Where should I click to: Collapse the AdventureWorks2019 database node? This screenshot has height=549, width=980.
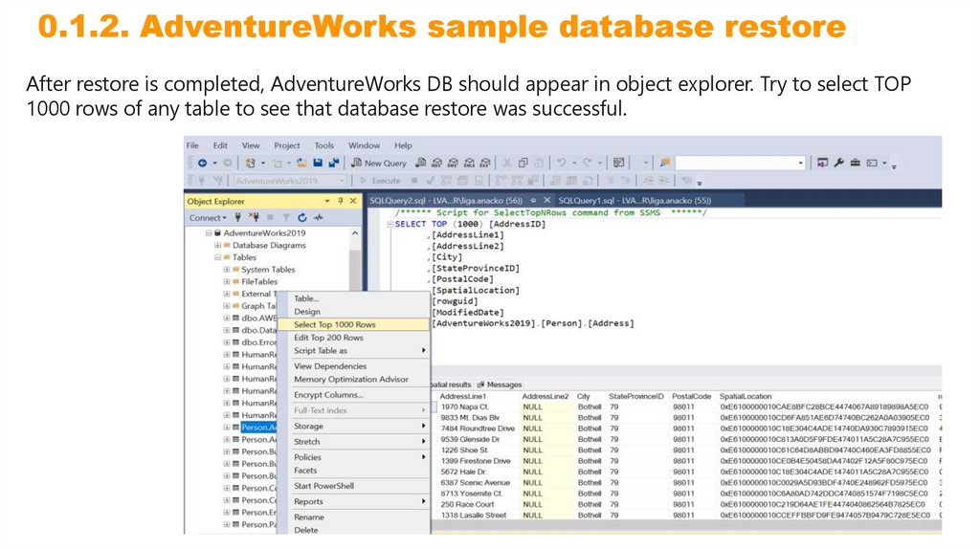pyautogui.click(x=209, y=233)
